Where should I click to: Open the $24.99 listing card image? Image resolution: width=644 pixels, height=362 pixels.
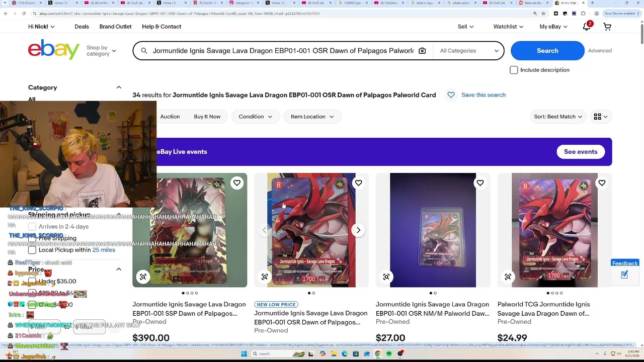(554, 230)
